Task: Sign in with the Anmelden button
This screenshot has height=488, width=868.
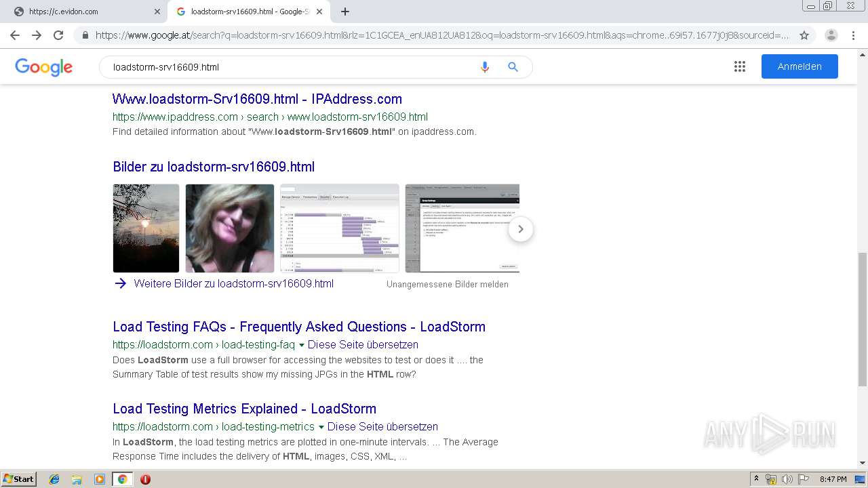Action: pos(800,66)
